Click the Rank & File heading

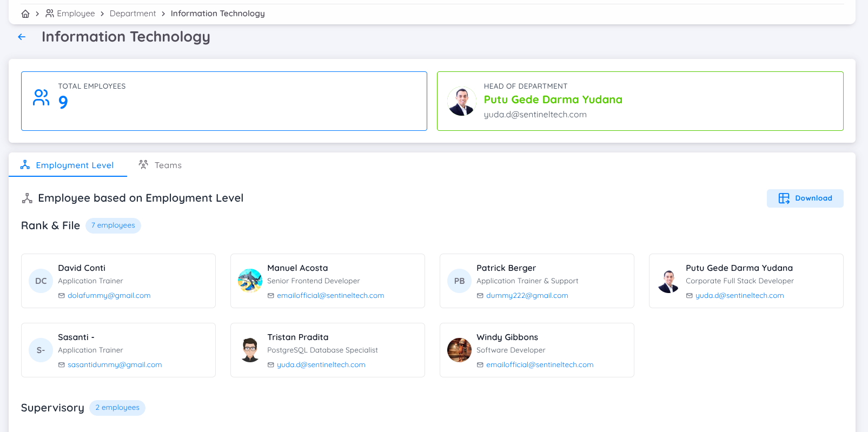[50, 225]
